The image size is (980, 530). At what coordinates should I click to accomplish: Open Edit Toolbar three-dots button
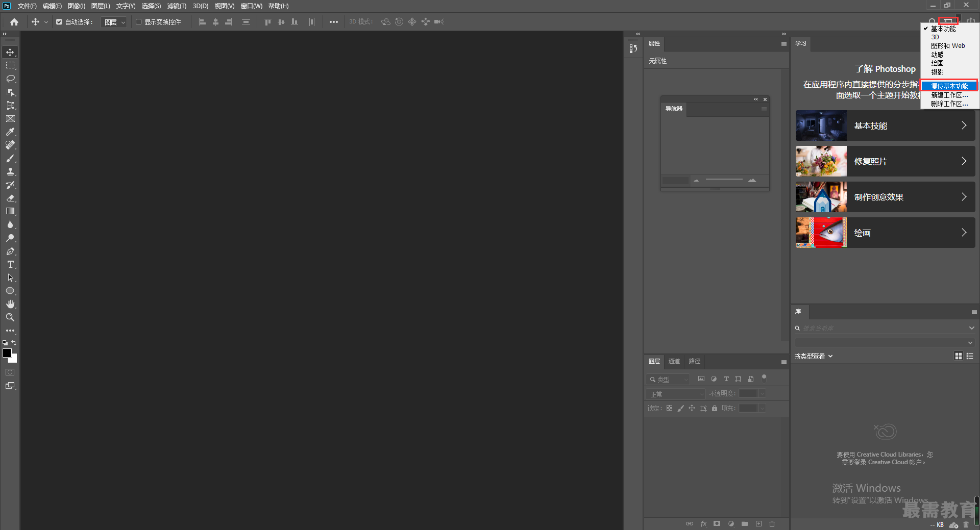coord(10,331)
